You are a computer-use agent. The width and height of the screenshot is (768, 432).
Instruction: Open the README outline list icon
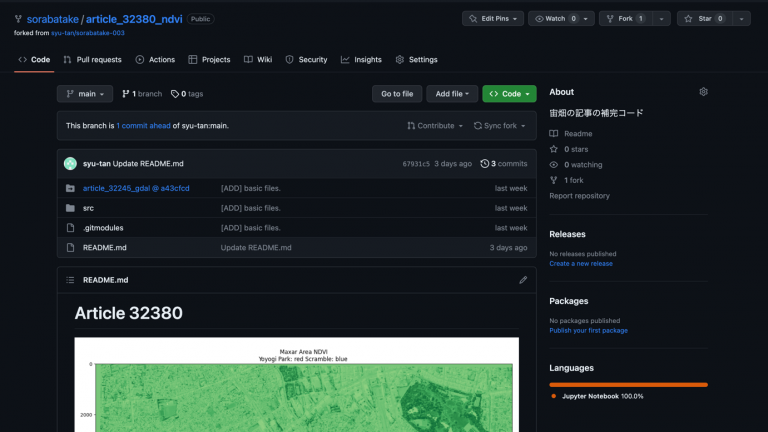71,280
